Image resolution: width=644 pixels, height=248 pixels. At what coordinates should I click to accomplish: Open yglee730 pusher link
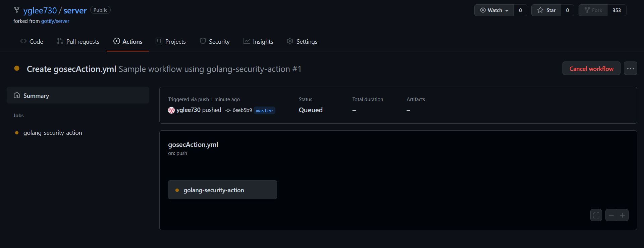point(189,110)
